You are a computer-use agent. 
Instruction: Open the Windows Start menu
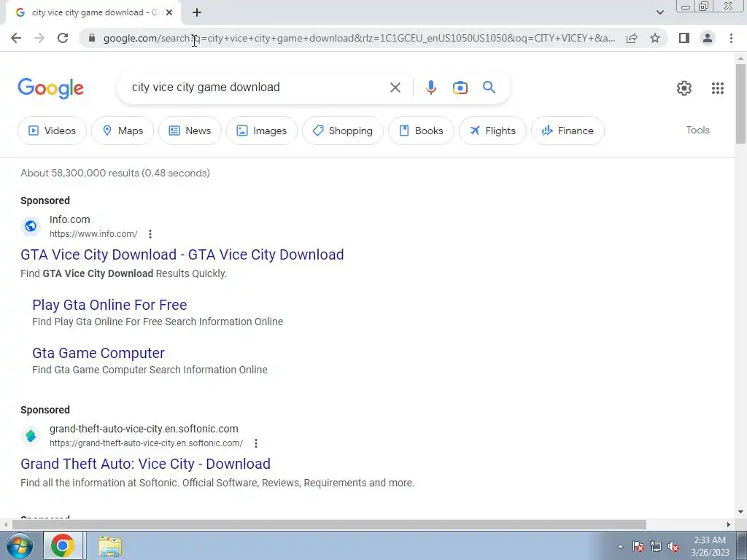coord(19,545)
